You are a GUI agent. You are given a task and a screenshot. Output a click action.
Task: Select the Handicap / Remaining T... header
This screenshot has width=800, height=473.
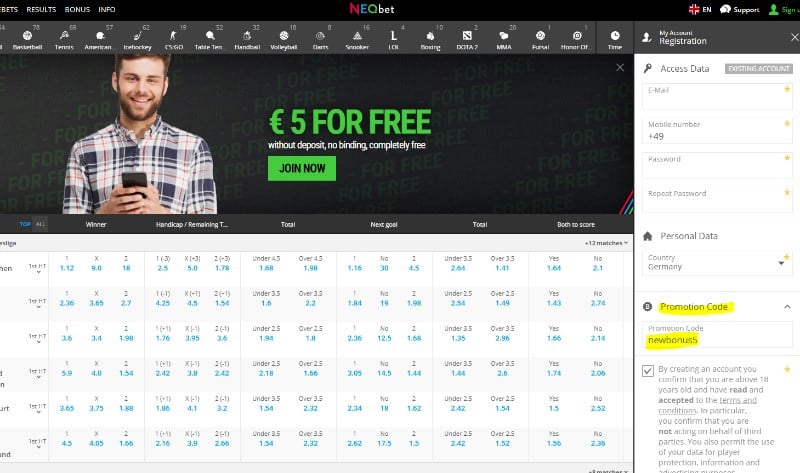(192, 225)
